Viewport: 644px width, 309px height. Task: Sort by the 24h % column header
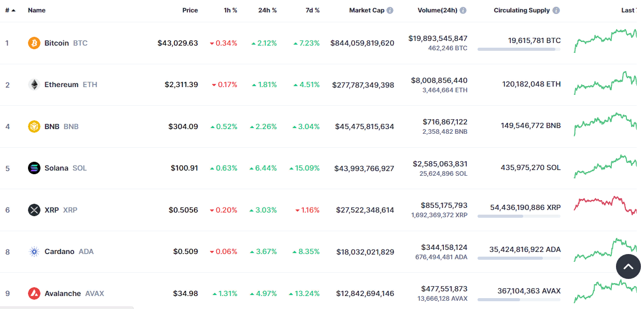[267, 10]
